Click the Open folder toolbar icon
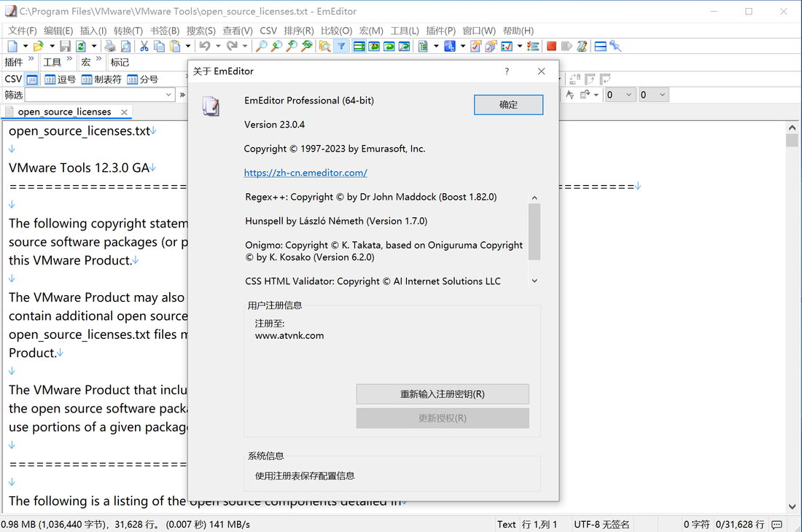802x532 pixels. click(39, 47)
